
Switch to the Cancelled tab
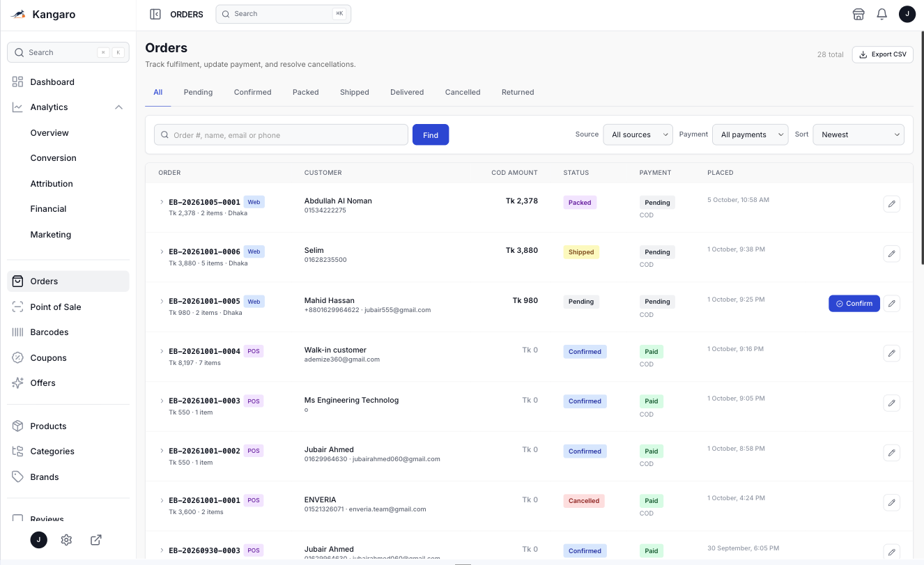point(463,92)
